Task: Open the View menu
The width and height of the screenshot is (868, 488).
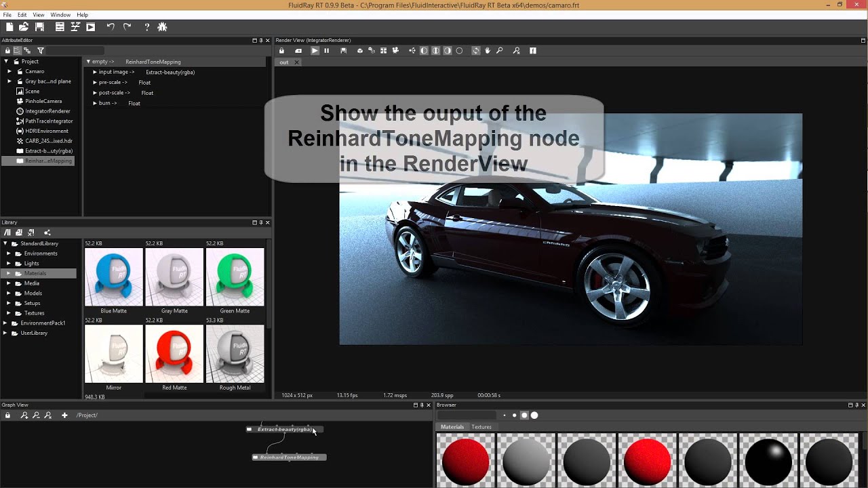Action: pos(39,15)
